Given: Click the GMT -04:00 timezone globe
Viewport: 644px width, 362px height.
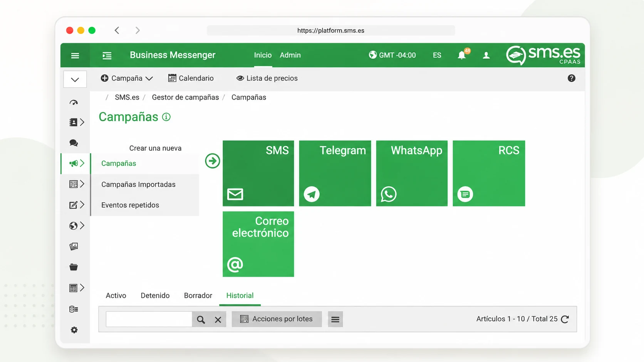Looking at the screenshot, I should (372, 55).
